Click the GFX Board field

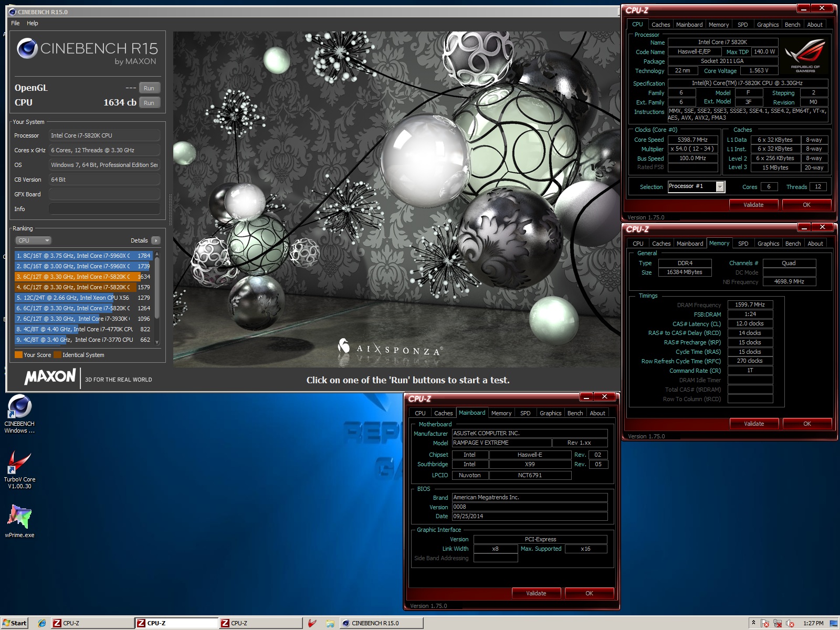(x=104, y=194)
